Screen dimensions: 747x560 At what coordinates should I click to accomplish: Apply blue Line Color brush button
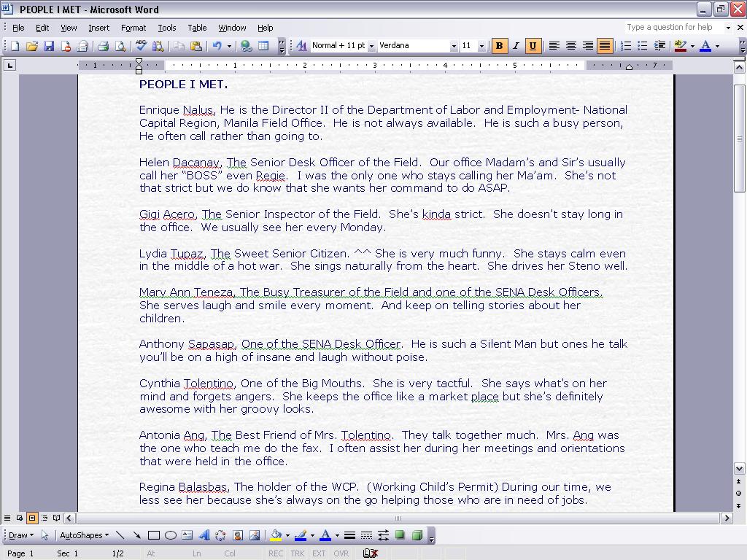(x=301, y=535)
